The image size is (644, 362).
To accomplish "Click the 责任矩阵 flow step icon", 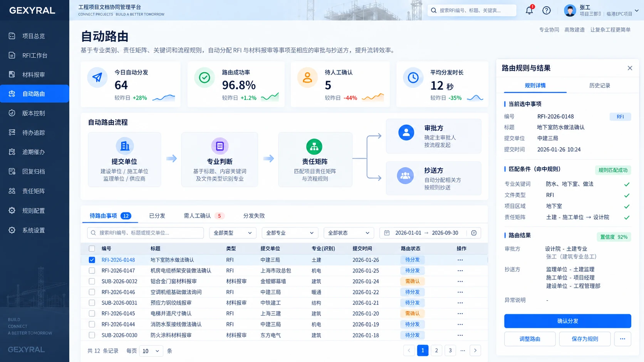I will (x=314, y=147).
